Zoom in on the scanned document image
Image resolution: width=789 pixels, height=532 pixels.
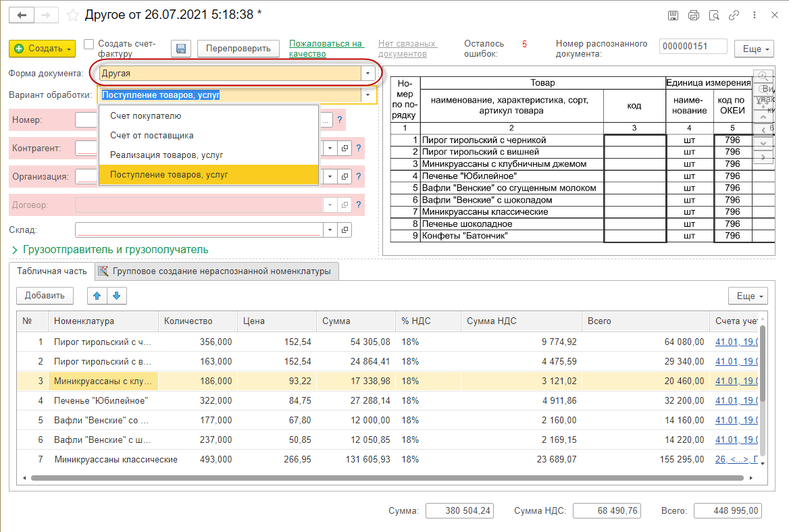(763, 76)
